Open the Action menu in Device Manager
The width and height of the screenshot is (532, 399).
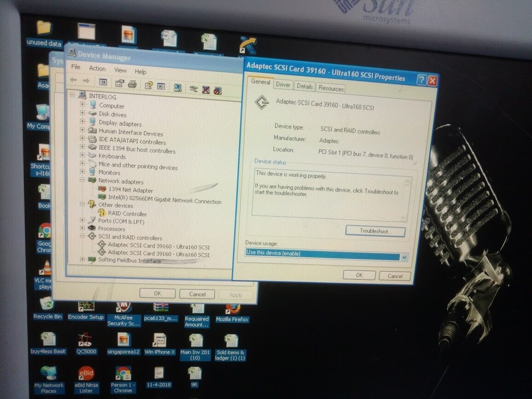click(97, 68)
